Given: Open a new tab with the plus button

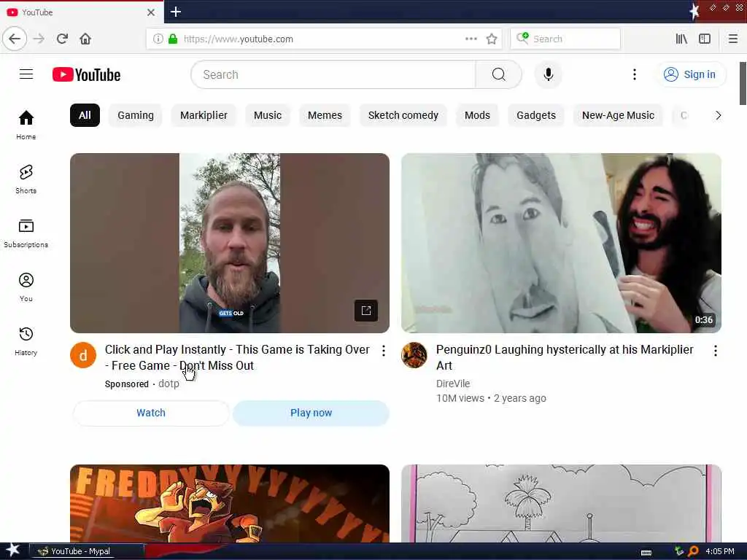Looking at the screenshot, I should 176,12.
